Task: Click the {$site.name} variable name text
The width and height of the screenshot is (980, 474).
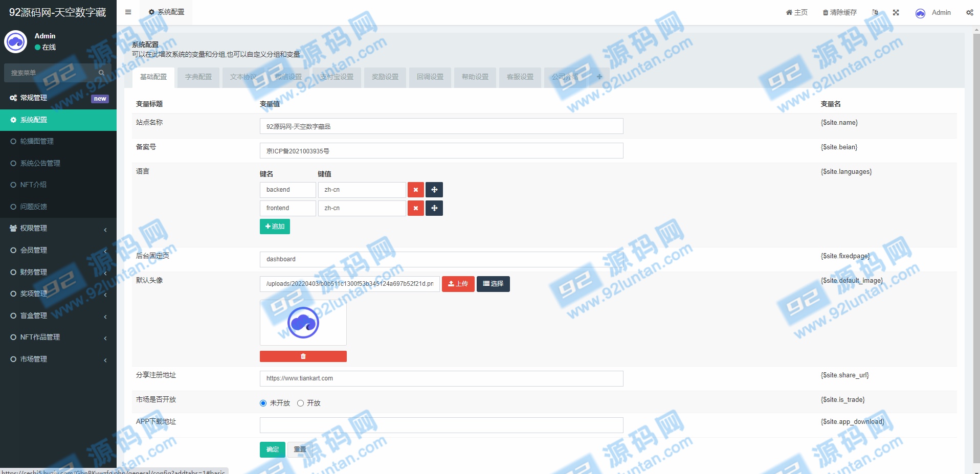Action: pos(839,123)
